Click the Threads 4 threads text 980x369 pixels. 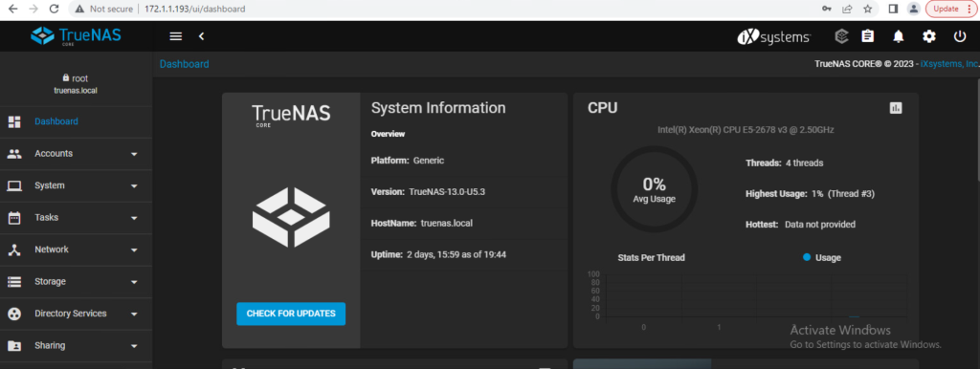tap(785, 163)
